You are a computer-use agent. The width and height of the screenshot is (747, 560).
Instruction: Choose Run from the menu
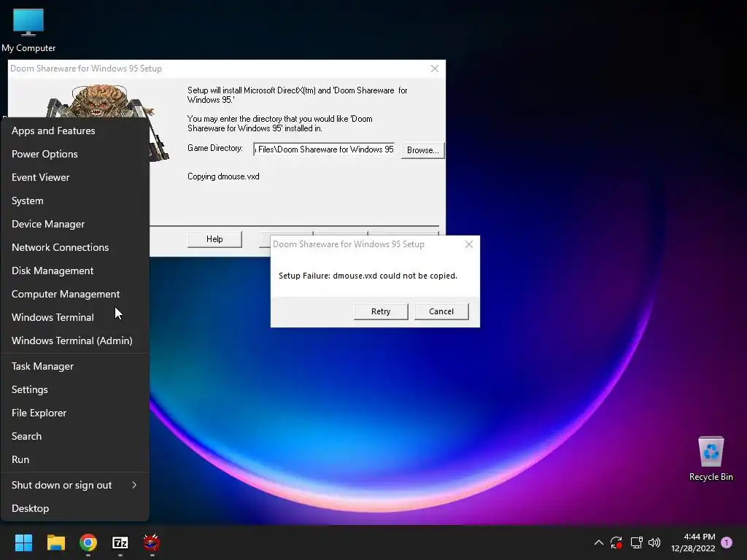click(x=75, y=459)
